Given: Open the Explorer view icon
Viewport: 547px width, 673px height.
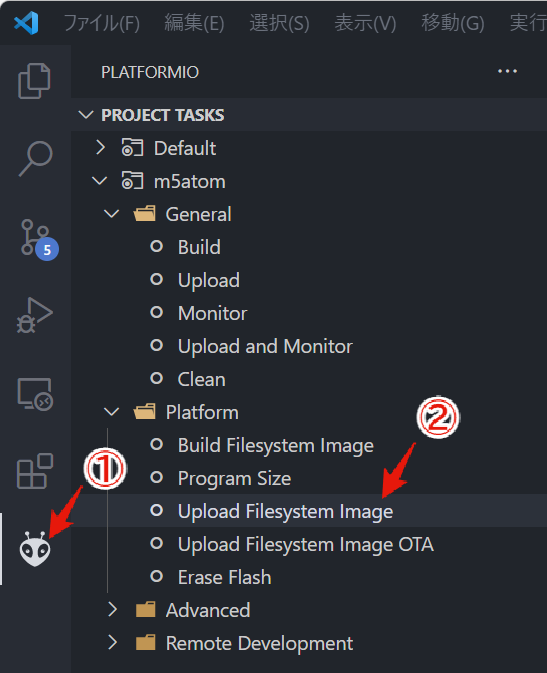Looking at the screenshot, I should click(x=34, y=81).
